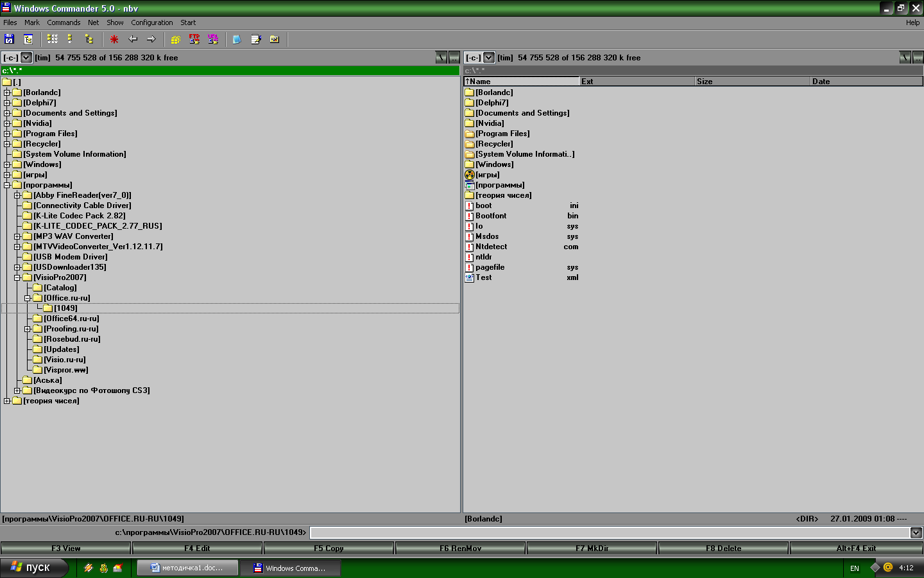Go back using the left arrow icon
Viewport: 924px width, 578px height.
tap(133, 39)
